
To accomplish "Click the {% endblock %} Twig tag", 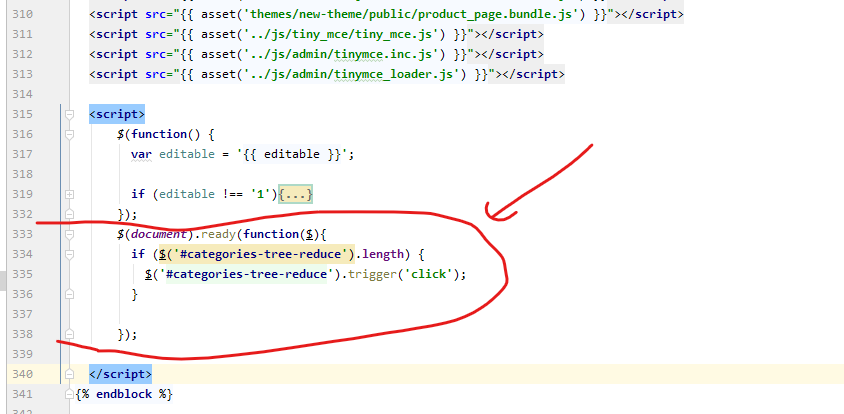I will coord(124,394).
